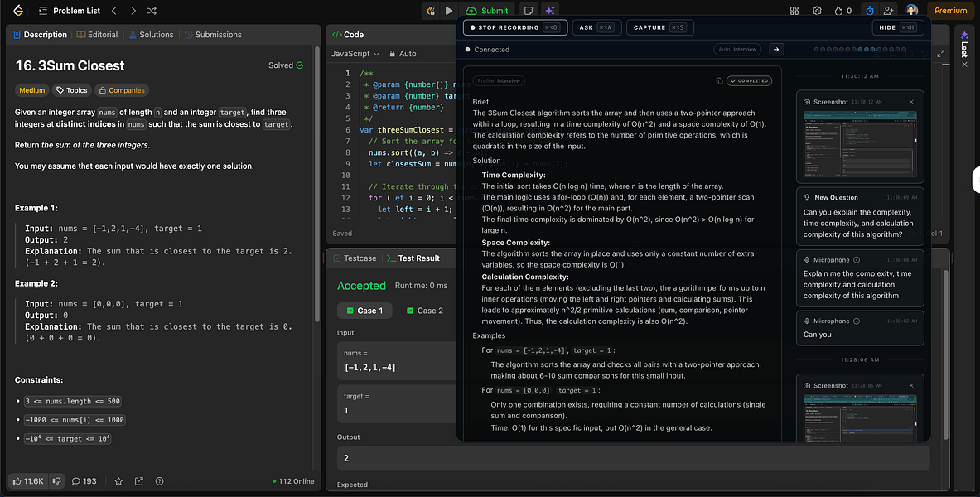Click the description panel scrollbar

click(316, 185)
